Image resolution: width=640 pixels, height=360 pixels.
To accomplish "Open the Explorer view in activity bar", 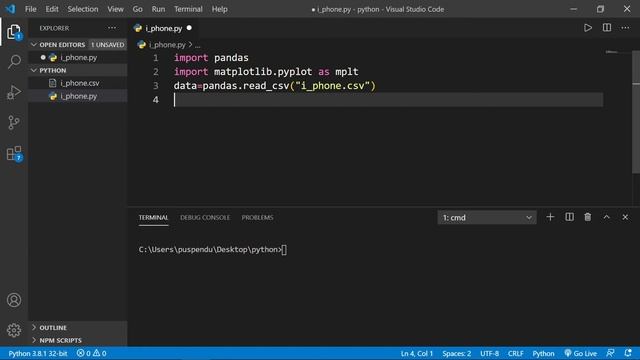I will 14,32.
